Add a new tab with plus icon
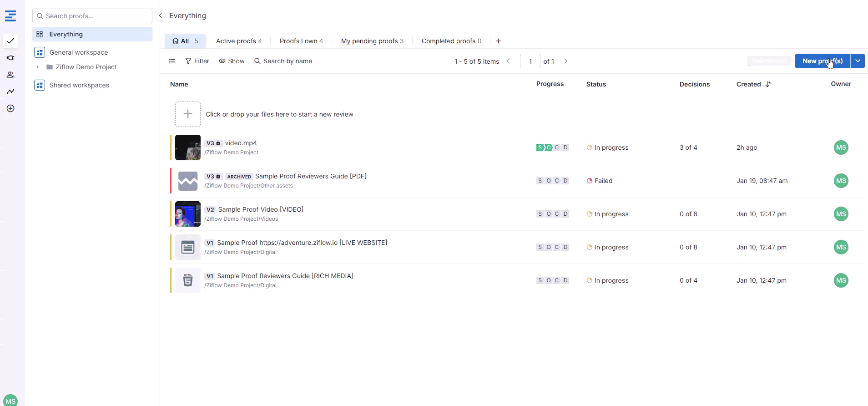The height and width of the screenshot is (406, 868). [498, 41]
